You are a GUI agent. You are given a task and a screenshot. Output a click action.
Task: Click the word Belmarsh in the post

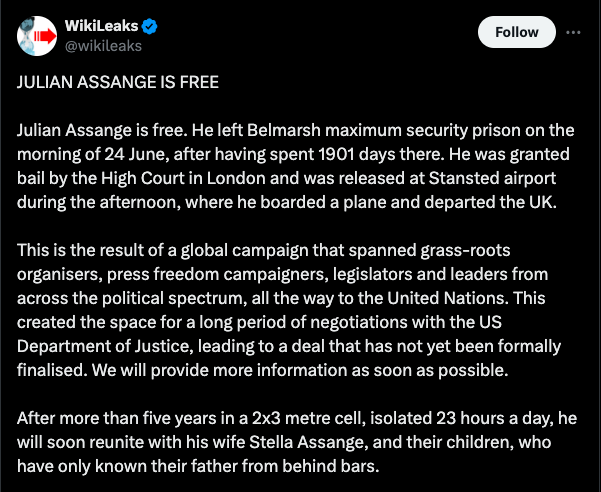[284, 130]
